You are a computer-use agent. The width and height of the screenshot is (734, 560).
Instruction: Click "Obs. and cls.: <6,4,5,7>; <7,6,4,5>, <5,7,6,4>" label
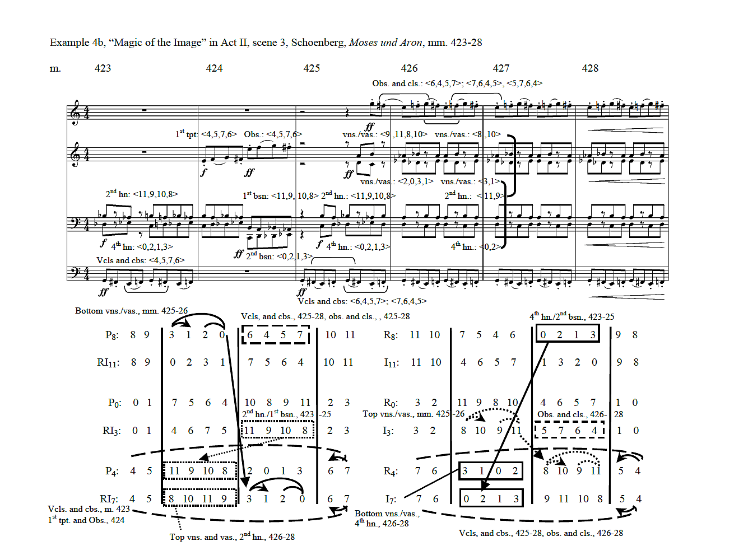tap(457, 83)
